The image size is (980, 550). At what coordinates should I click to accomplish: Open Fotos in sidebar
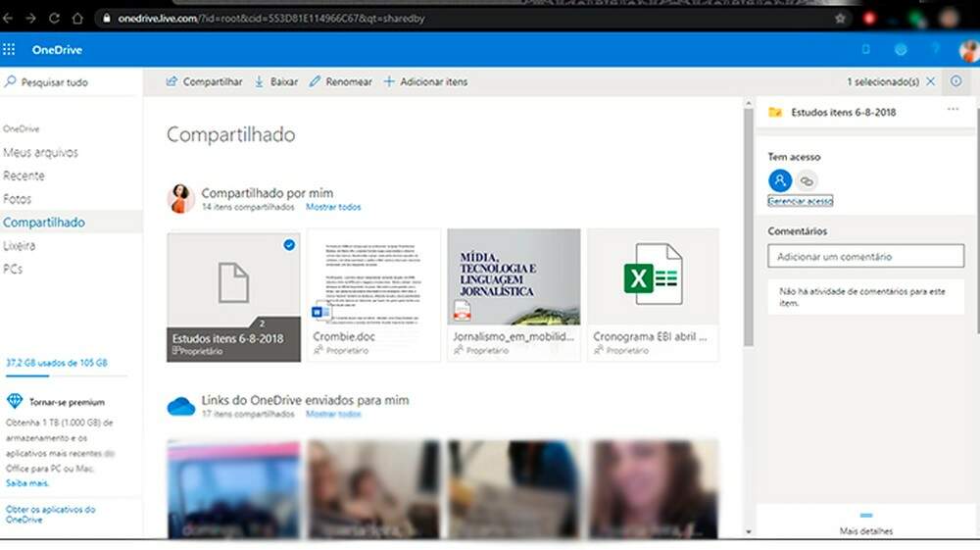point(17,199)
